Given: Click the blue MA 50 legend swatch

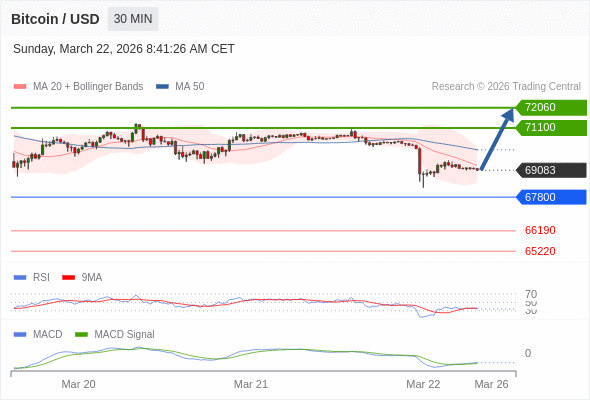Looking at the screenshot, I should point(162,87).
